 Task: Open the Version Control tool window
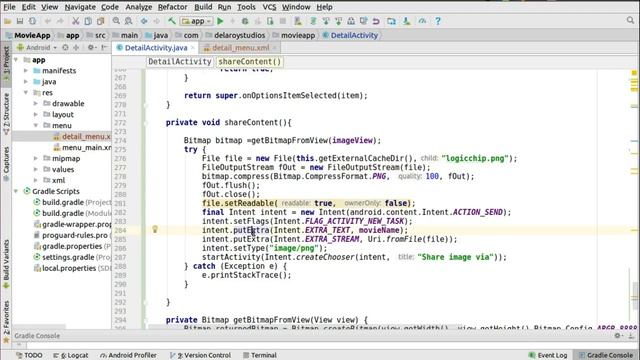pos(200,355)
